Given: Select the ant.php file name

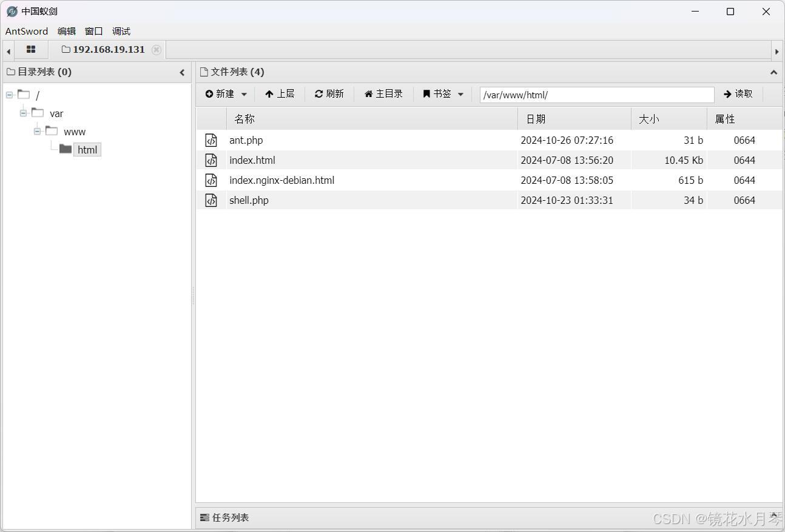Looking at the screenshot, I should pos(246,140).
